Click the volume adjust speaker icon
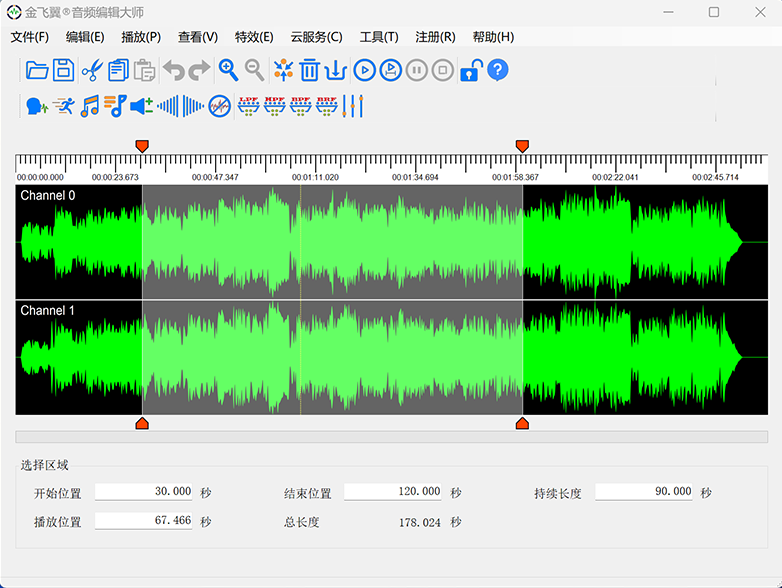This screenshot has height=588, width=782. 142,105
